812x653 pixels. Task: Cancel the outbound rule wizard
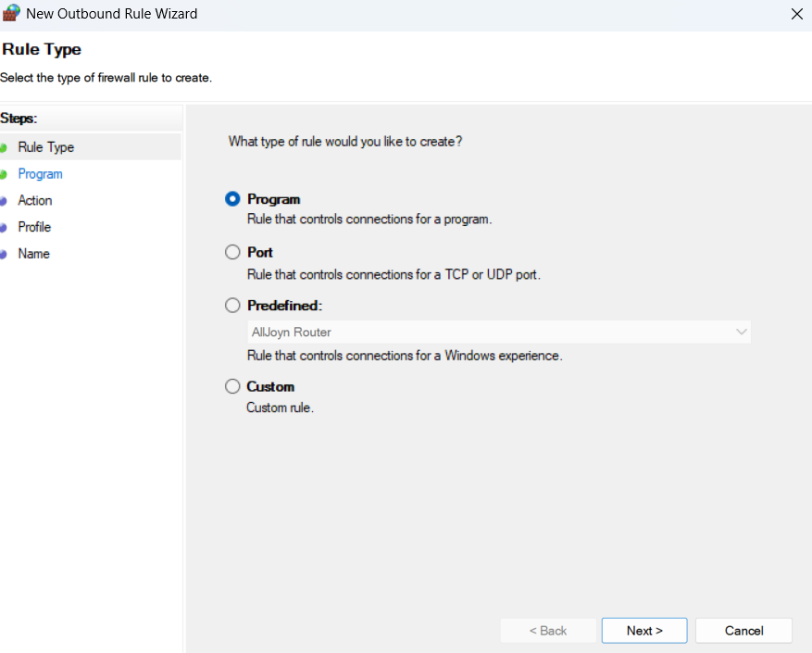tap(743, 631)
